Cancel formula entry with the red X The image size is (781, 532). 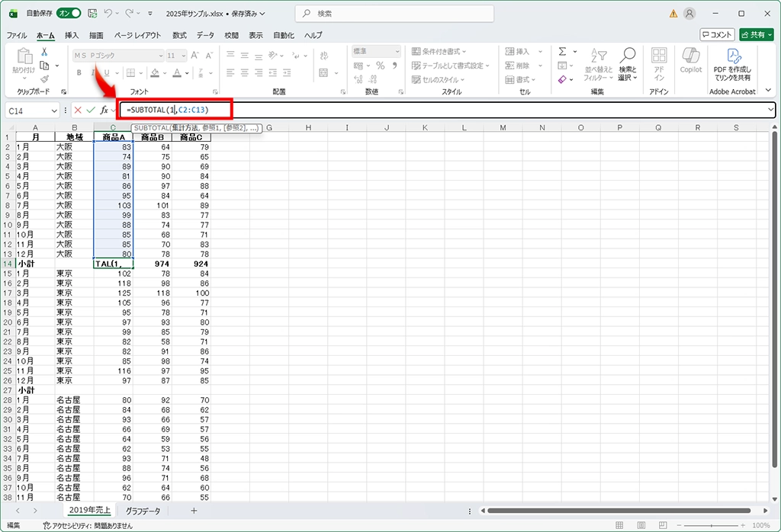pyautogui.click(x=78, y=111)
